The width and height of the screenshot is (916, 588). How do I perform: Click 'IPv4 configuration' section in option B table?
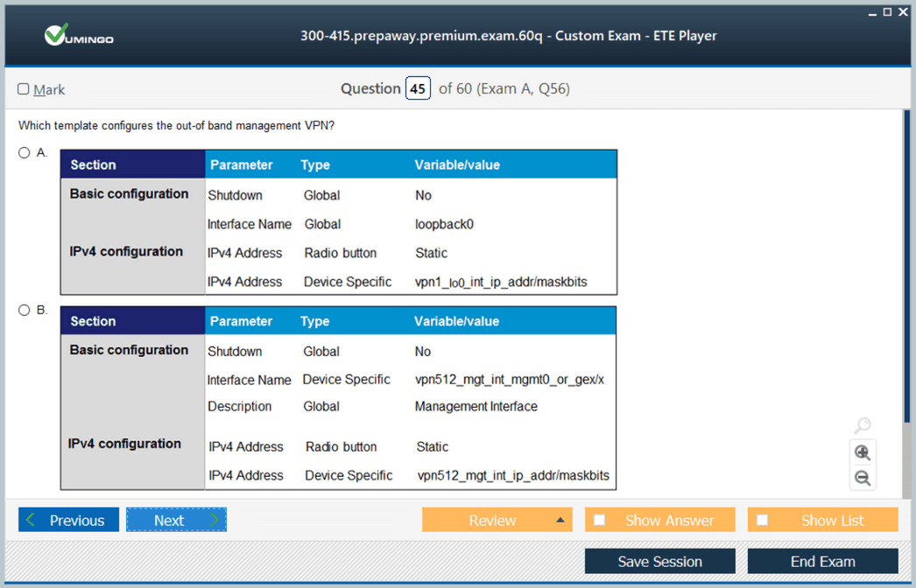[124, 444]
